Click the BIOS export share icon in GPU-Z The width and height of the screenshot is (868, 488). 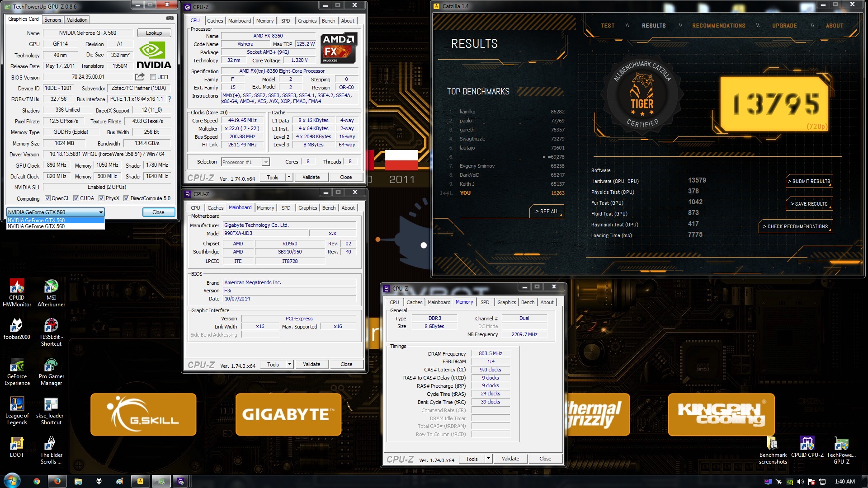(140, 77)
